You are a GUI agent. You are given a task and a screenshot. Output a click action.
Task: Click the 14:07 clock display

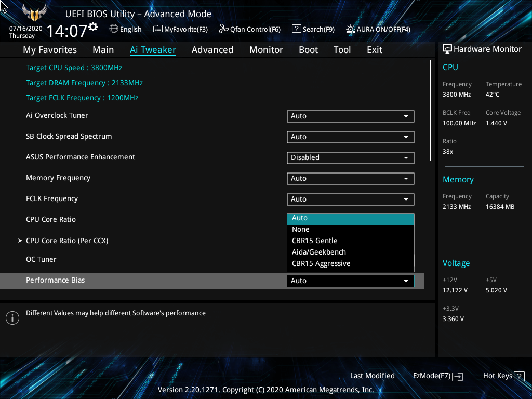click(67, 31)
